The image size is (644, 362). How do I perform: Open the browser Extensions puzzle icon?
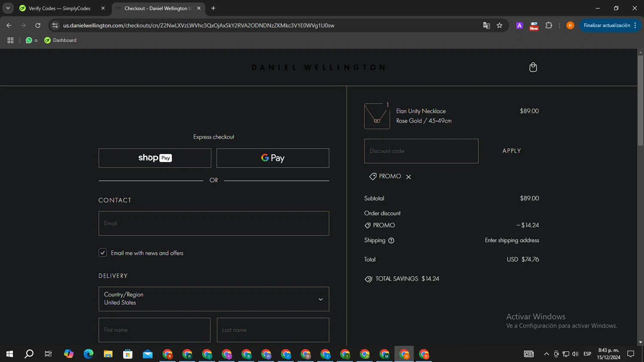click(549, 25)
